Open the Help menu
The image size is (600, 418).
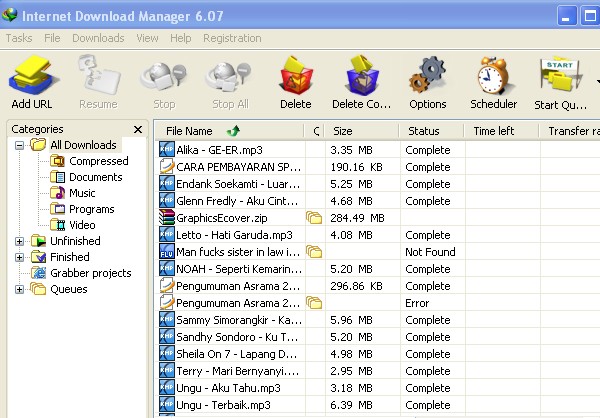coord(181,38)
